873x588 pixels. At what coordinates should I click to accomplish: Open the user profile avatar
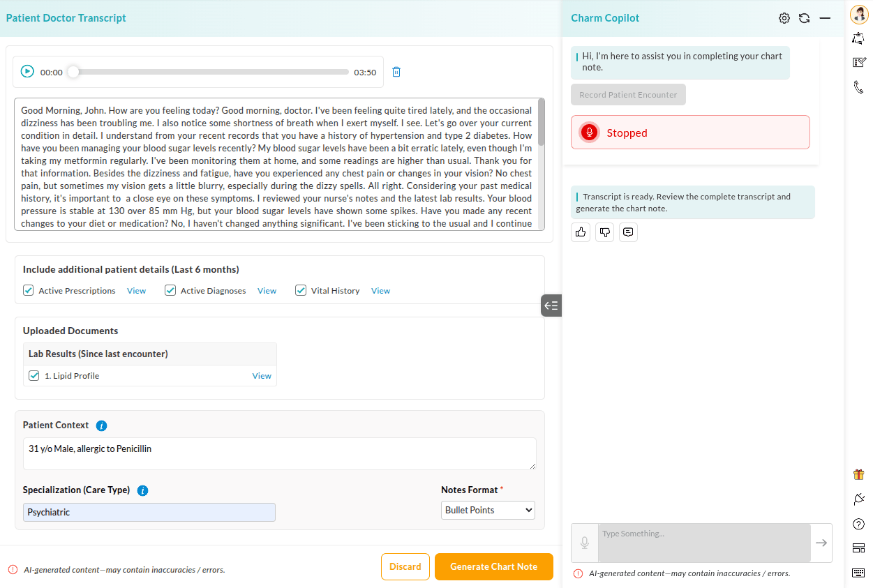click(859, 14)
